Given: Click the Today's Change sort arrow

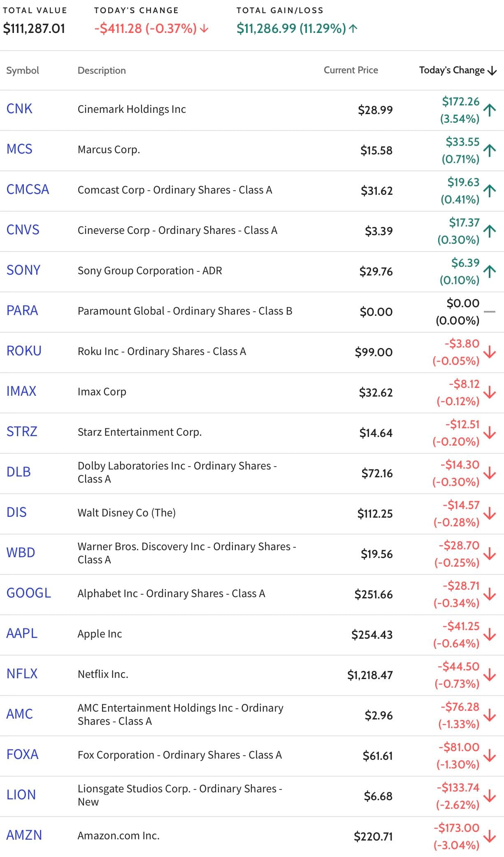Looking at the screenshot, I should click(492, 71).
